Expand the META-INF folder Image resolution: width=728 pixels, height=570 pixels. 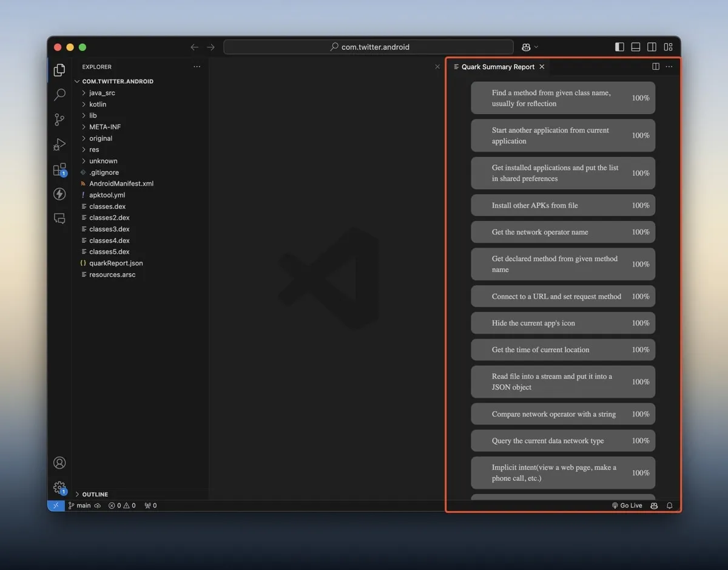click(104, 127)
